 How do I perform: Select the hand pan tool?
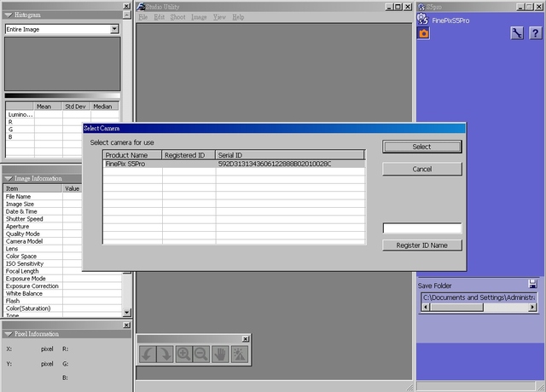point(220,355)
